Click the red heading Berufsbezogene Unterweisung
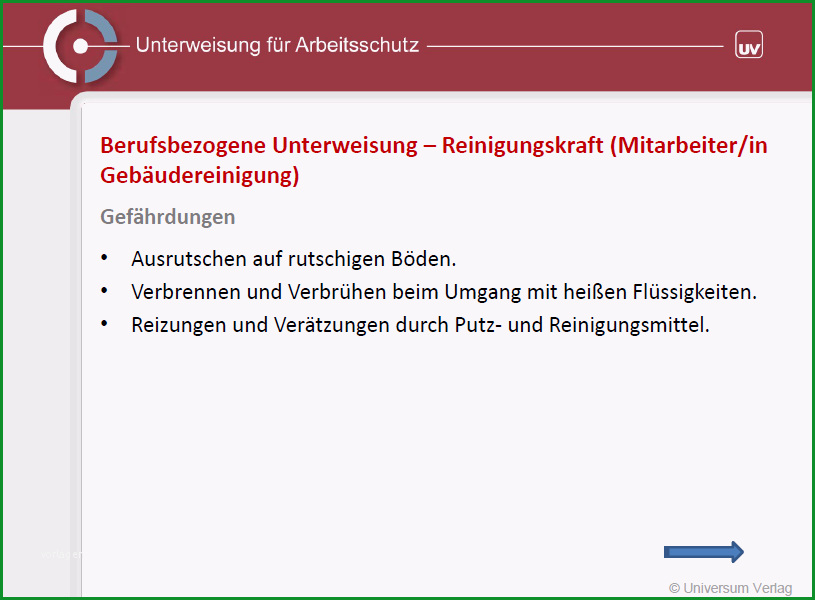This screenshot has height=600, width=815. click(x=433, y=160)
